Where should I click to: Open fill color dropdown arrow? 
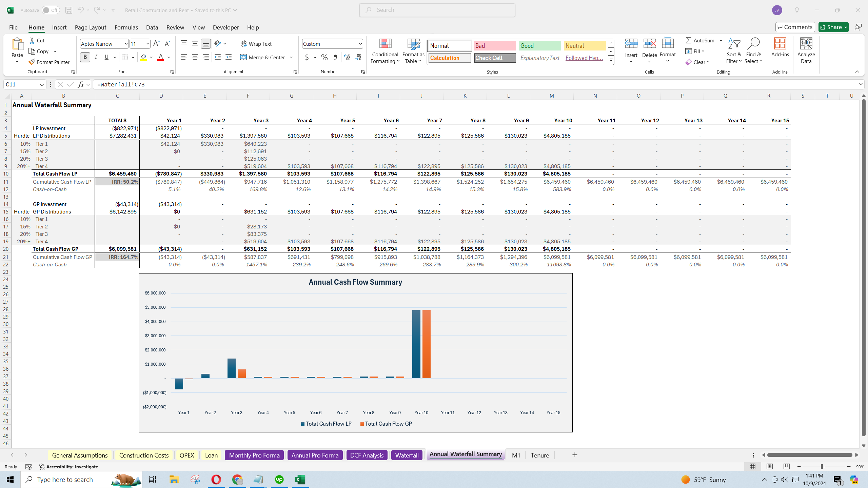tap(151, 57)
